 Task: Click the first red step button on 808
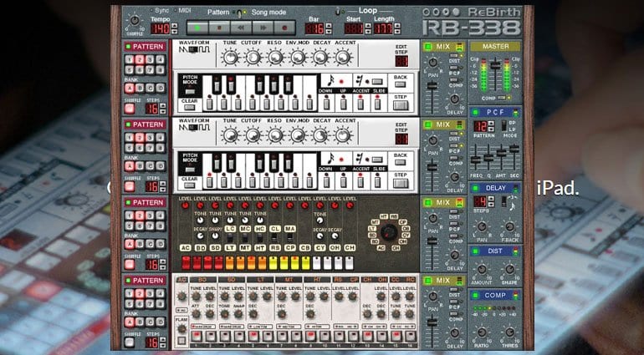coord(186,263)
